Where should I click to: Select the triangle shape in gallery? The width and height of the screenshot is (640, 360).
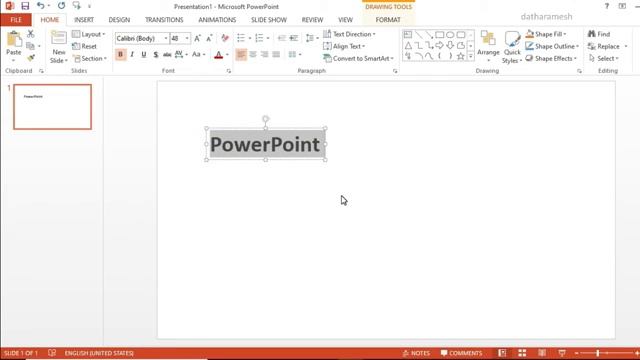pyautogui.click(x=408, y=45)
